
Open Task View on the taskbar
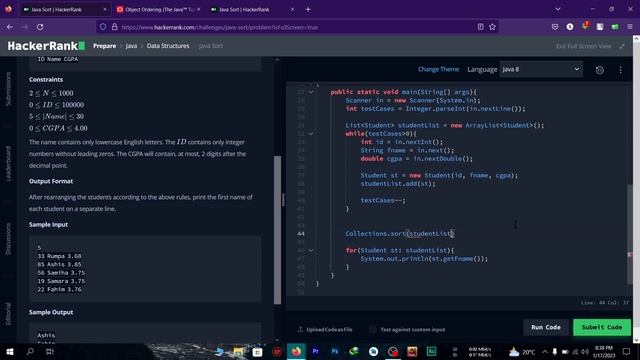pyautogui.click(x=50, y=351)
